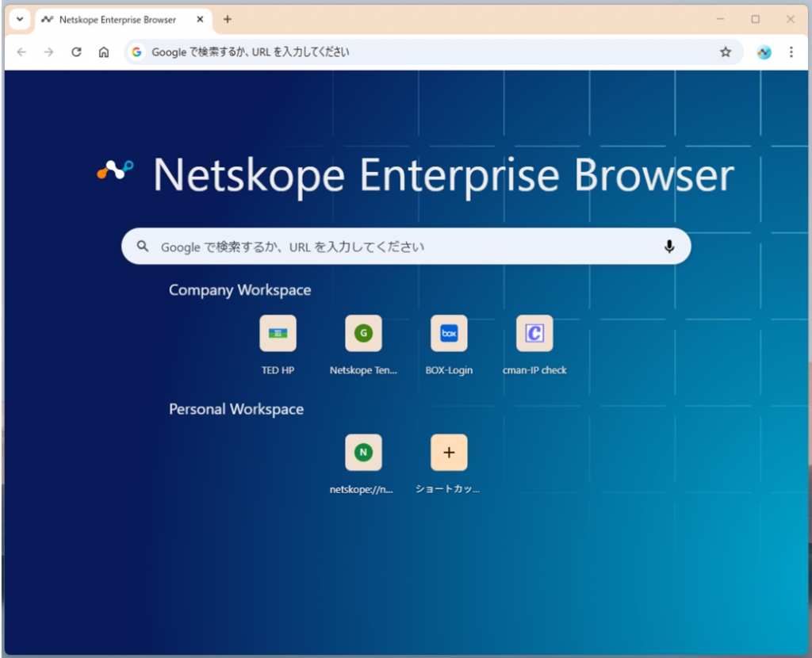
Task: Click the Google logo in the address bar
Action: (136, 52)
